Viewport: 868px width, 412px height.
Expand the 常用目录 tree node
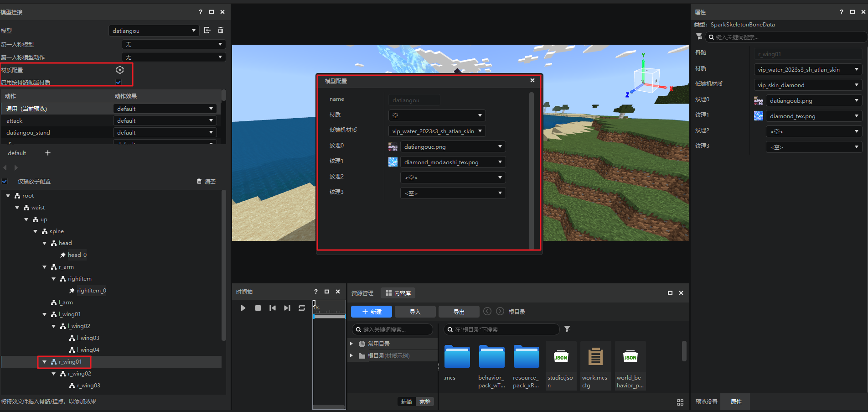(x=351, y=344)
